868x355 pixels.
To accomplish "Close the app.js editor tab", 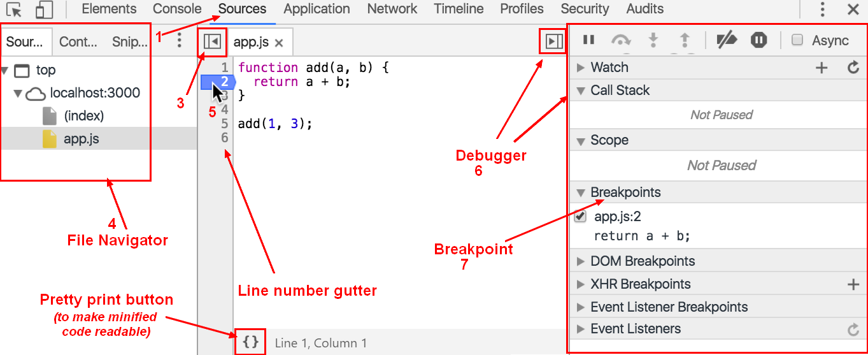I will pos(279,43).
